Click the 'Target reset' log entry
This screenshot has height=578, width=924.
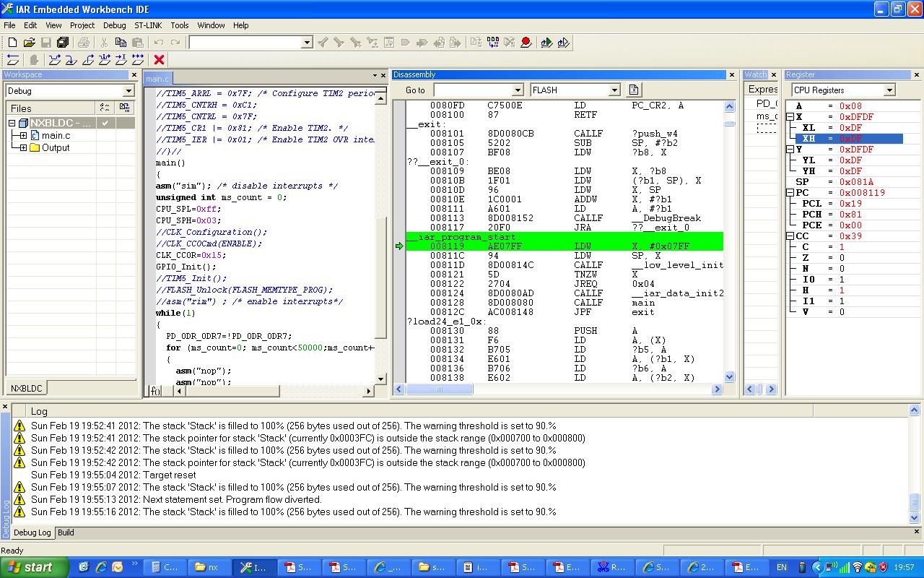[x=113, y=475]
